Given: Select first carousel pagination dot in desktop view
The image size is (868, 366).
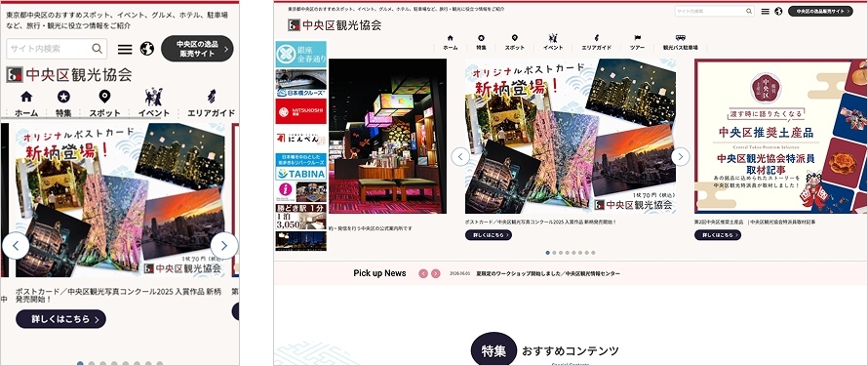Looking at the screenshot, I should (548, 253).
